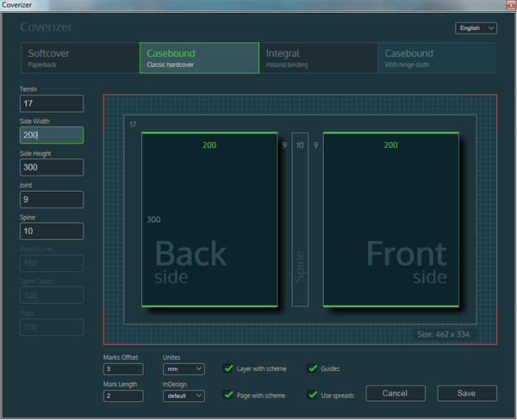Click the Cancel button

[396, 393]
